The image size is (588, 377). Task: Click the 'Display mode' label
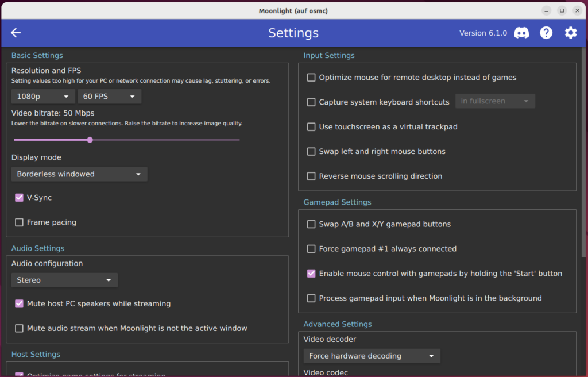click(x=36, y=157)
